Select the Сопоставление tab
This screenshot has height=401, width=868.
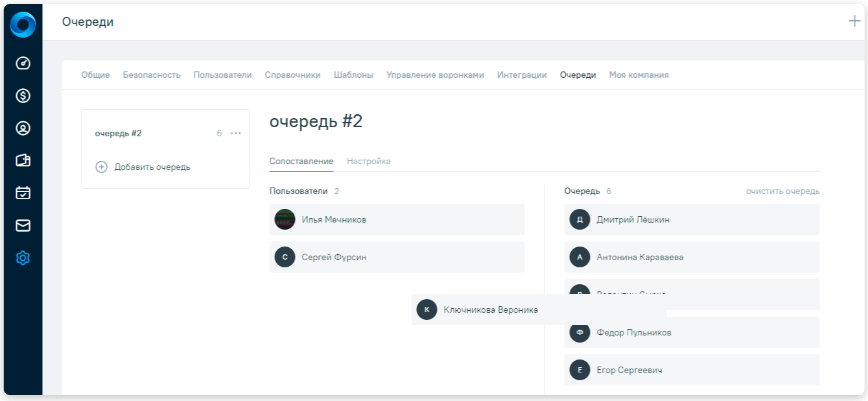click(301, 161)
